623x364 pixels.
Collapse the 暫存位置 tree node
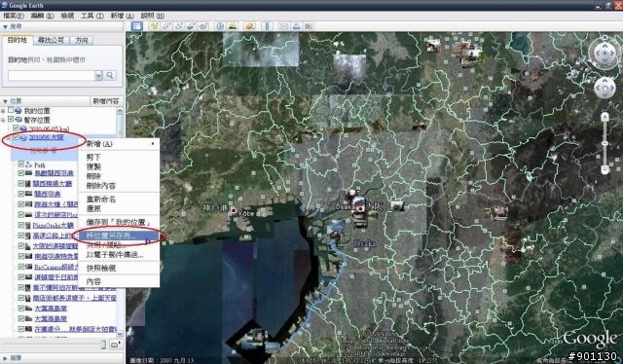pyautogui.click(x=3, y=120)
